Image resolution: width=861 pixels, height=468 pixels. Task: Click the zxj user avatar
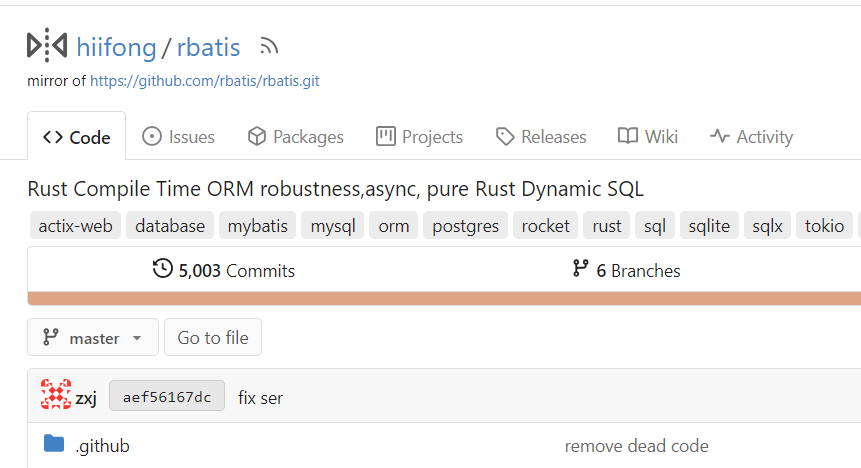tap(56, 394)
